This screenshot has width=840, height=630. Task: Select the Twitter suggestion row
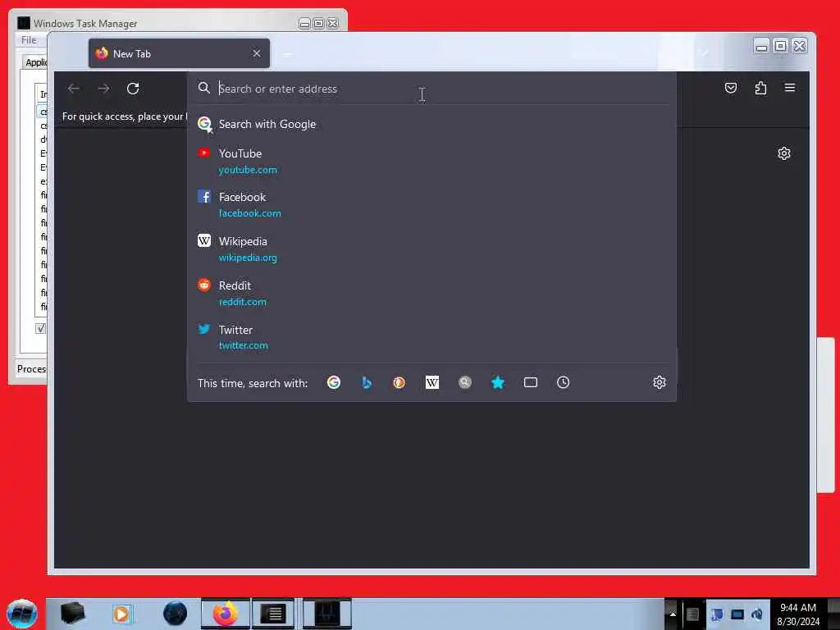click(431, 337)
